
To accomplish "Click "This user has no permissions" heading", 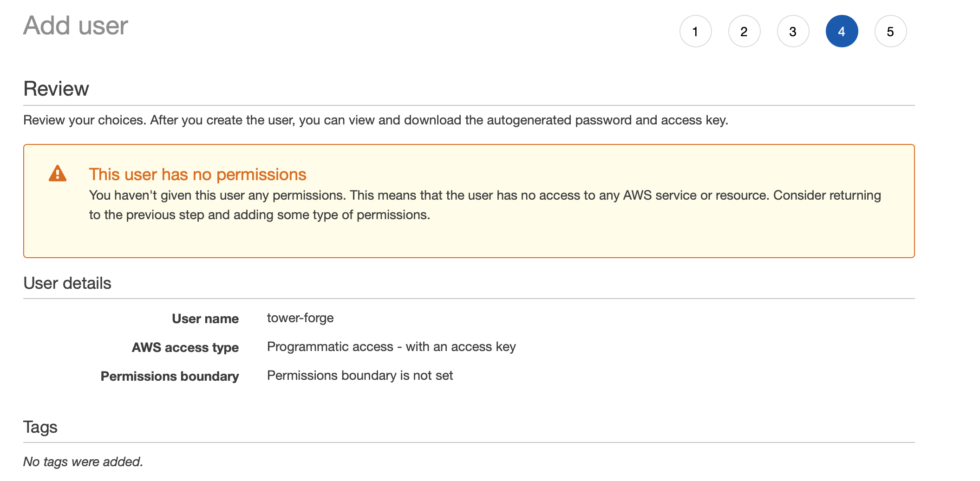I will click(x=197, y=175).
